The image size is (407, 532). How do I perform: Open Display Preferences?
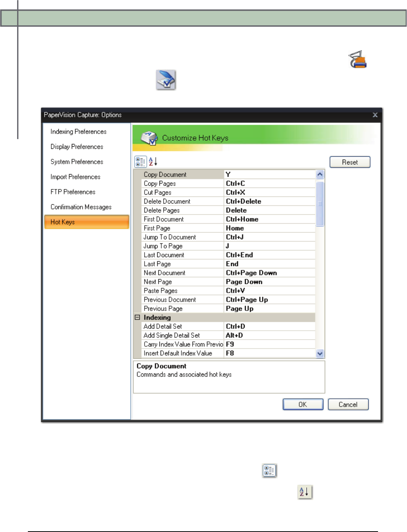77,147
